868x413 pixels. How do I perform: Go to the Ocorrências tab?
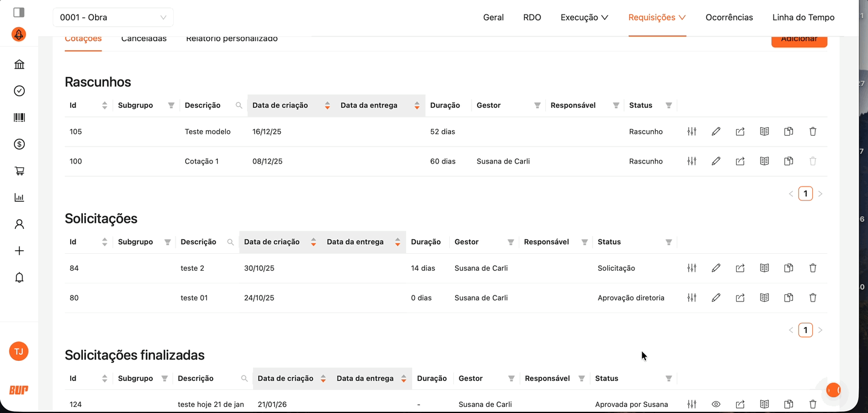pos(729,18)
